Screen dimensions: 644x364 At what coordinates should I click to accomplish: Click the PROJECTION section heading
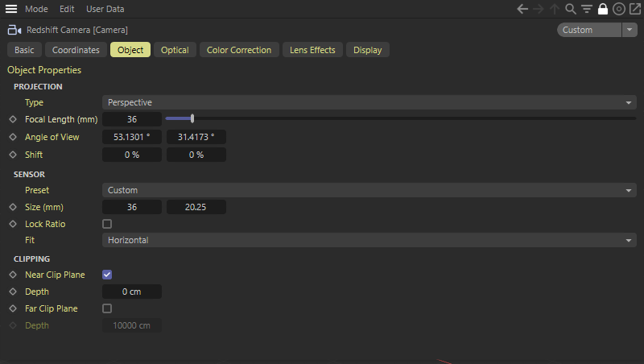(x=38, y=87)
